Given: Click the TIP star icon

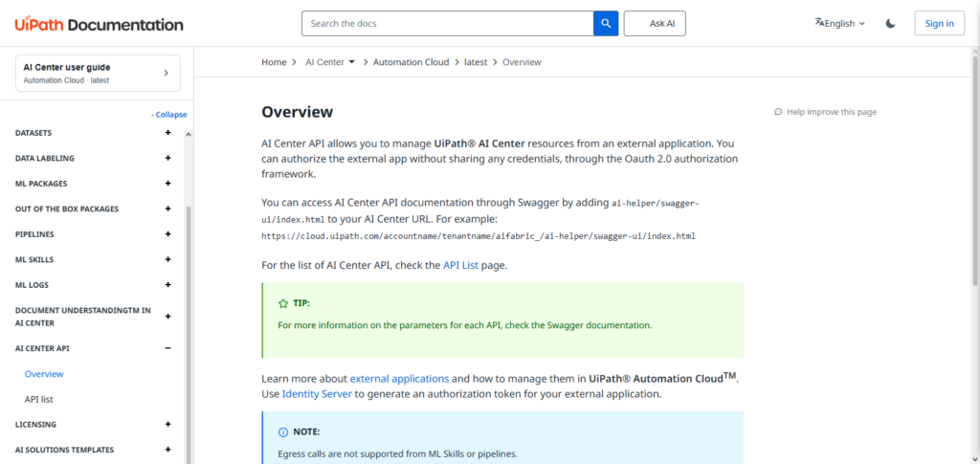Looking at the screenshot, I should 283,303.
